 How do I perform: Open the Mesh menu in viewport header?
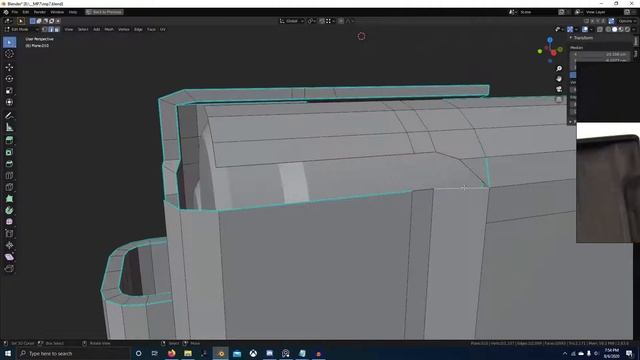109,29
